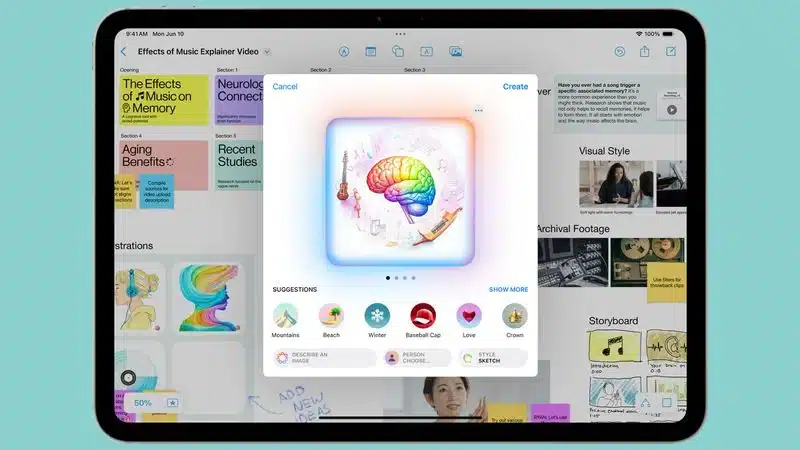Open the Style Sketch selector
This screenshot has width=800, height=450.
(493, 358)
